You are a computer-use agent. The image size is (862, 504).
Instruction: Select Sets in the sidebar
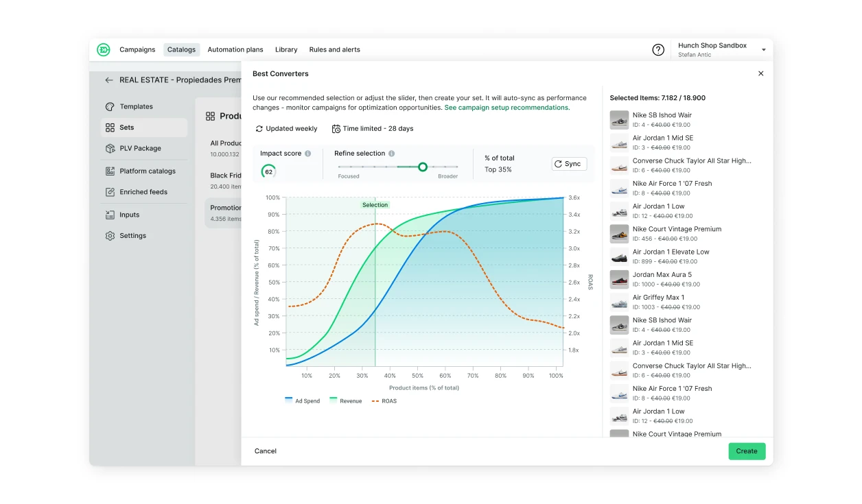pyautogui.click(x=144, y=128)
